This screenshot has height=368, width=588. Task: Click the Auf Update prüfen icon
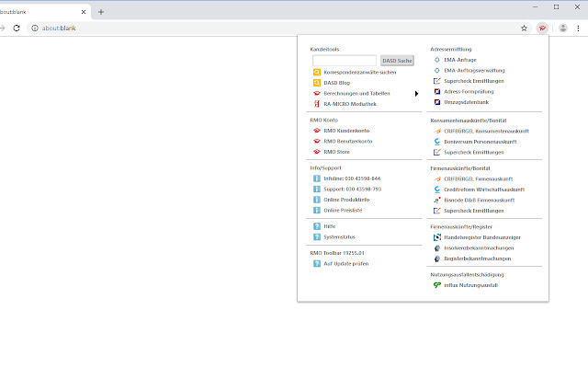click(x=317, y=264)
